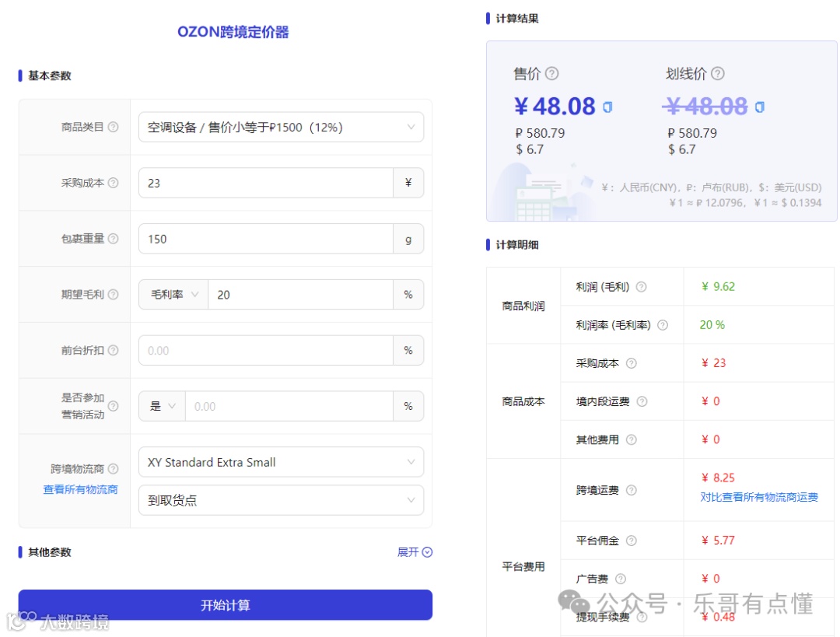Click the ¥ 0.48 withdrawal fee value

718,618
